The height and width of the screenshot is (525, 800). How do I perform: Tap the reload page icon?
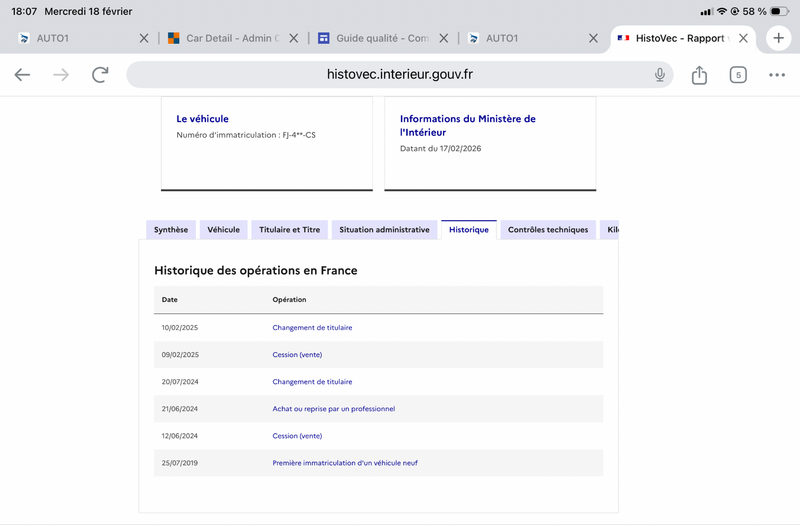click(100, 75)
